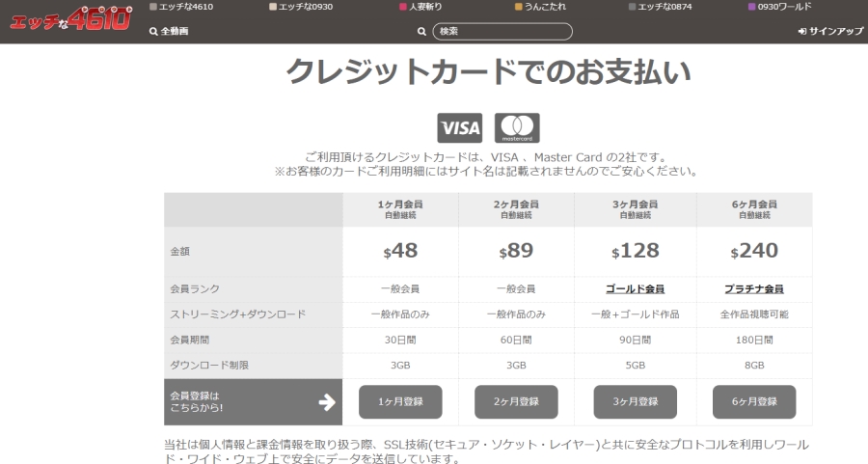Click the purple square beside 0930ワールド
The image size is (868, 464).
point(752,7)
